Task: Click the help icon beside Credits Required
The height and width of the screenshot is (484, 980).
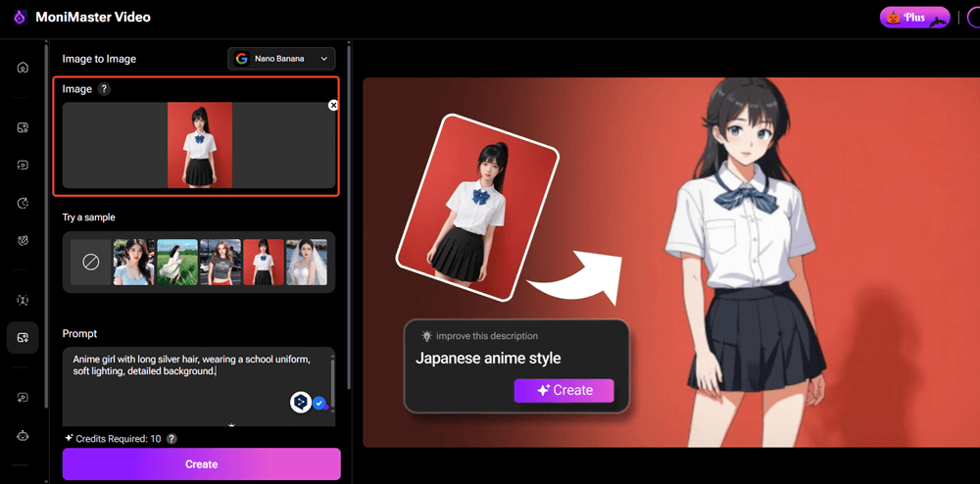Action: [x=171, y=439]
